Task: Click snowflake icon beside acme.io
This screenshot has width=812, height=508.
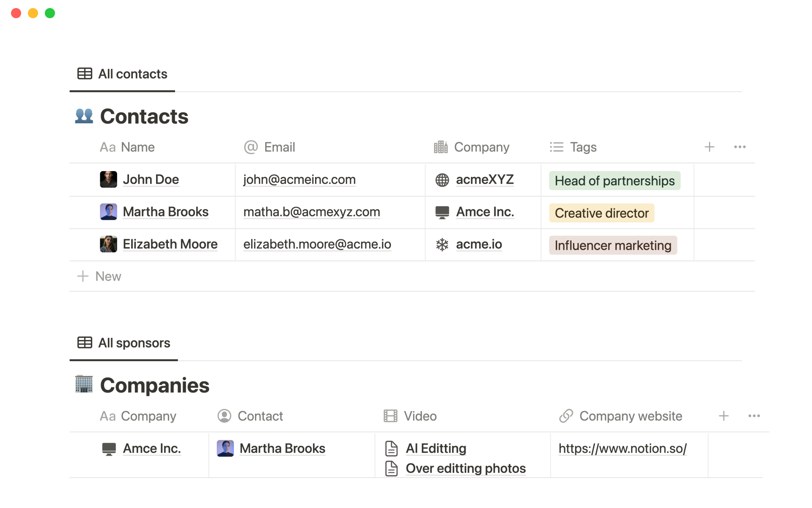Action: [442, 245]
